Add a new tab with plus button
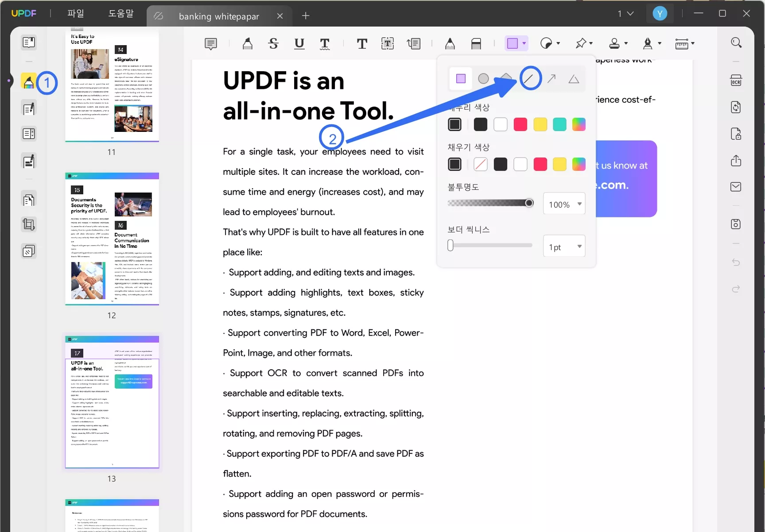The width and height of the screenshot is (765, 532). (x=306, y=16)
